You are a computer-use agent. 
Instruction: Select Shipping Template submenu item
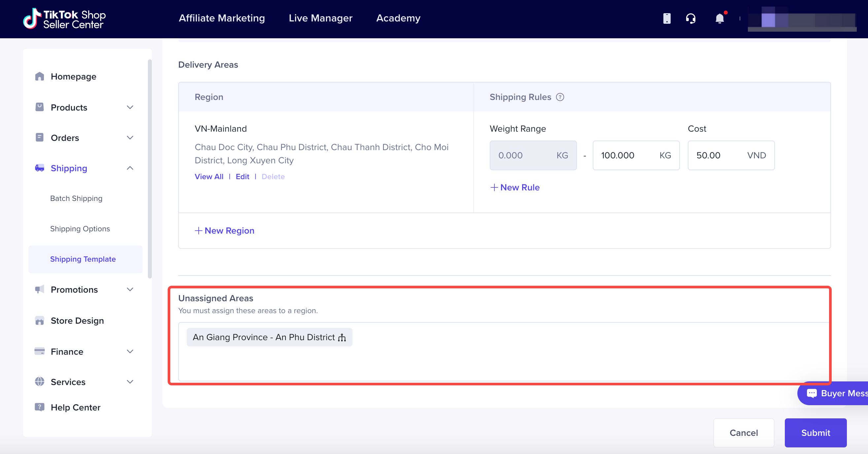coord(85,259)
